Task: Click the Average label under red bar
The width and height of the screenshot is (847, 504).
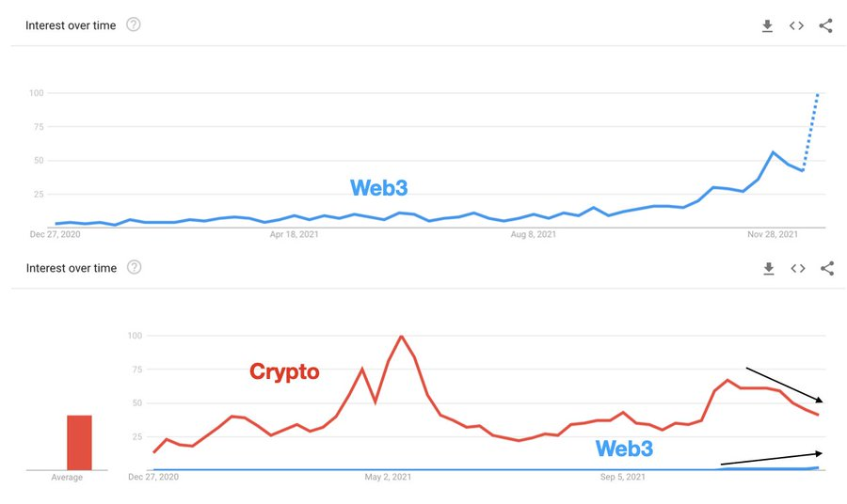Action: coord(67,477)
